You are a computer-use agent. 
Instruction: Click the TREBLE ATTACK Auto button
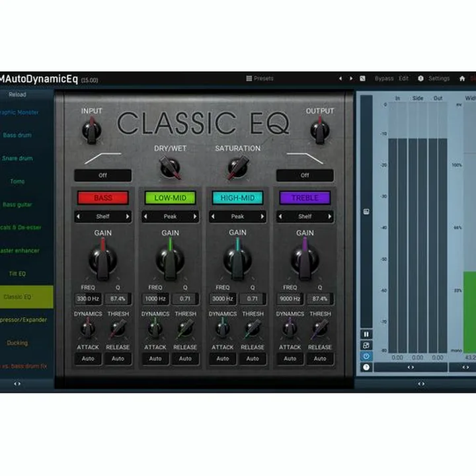point(290,359)
